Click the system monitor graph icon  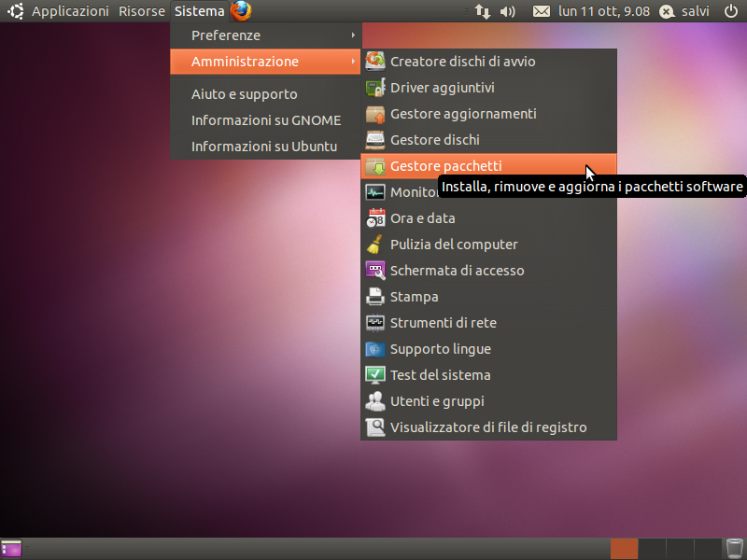tap(375, 192)
